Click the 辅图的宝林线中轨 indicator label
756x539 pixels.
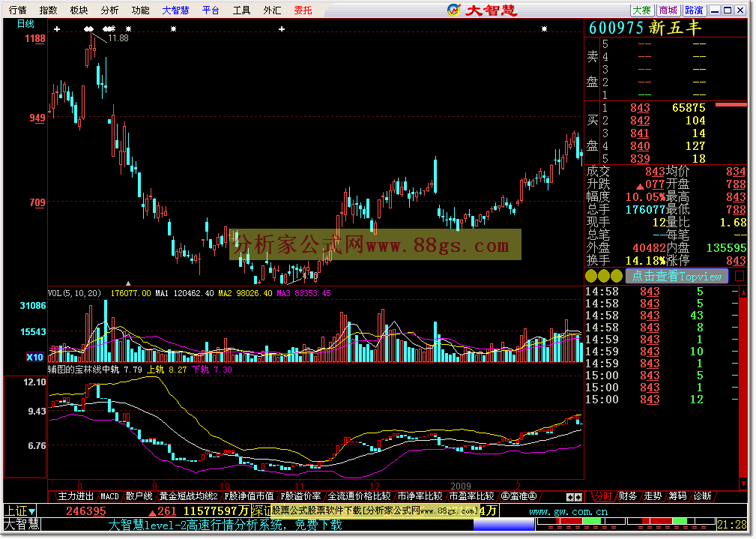pyautogui.click(x=83, y=370)
